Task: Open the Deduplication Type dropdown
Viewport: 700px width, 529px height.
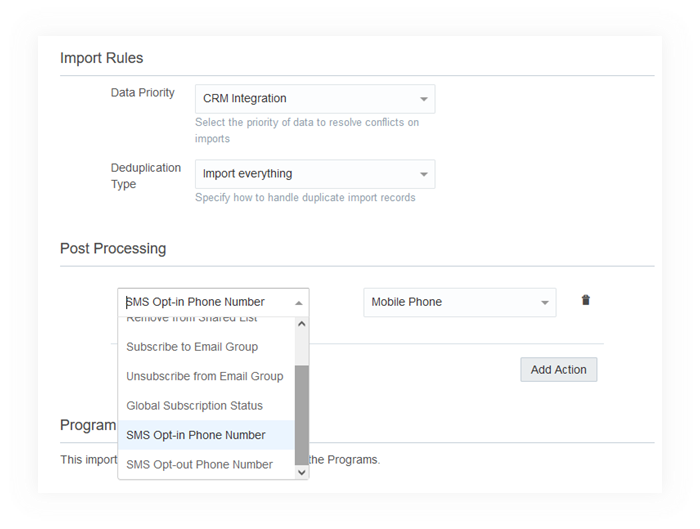Action: 314,174
